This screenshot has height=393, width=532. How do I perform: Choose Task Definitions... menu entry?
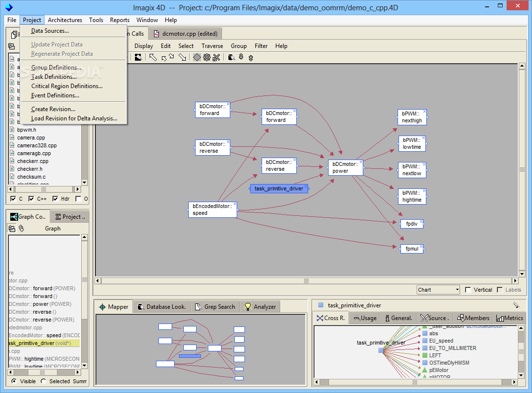tap(54, 77)
